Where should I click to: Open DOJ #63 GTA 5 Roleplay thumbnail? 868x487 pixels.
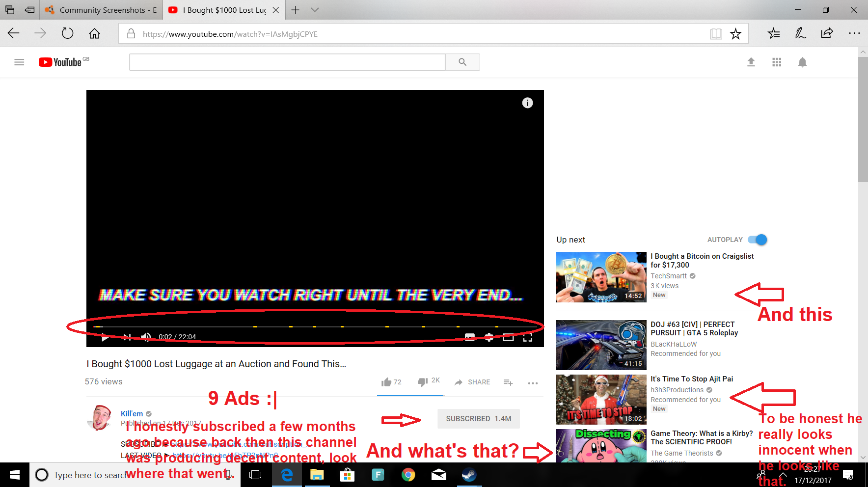(601, 345)
